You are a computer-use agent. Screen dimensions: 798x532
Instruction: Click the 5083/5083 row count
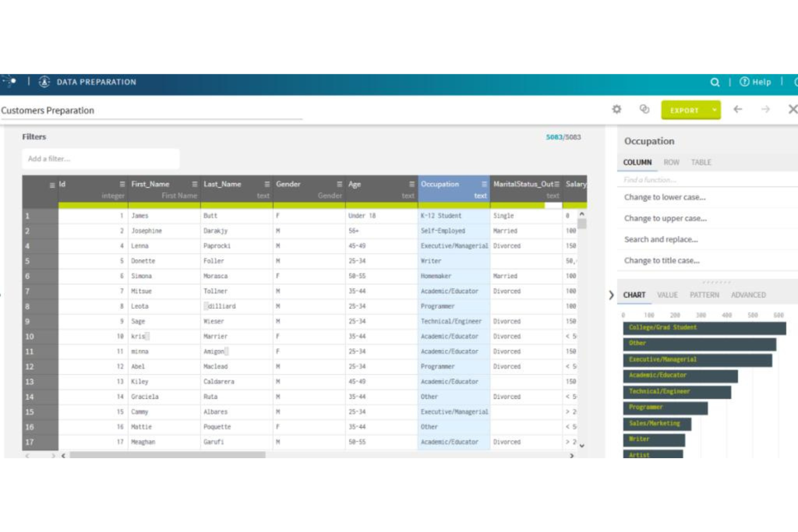(x=563, y=137)
